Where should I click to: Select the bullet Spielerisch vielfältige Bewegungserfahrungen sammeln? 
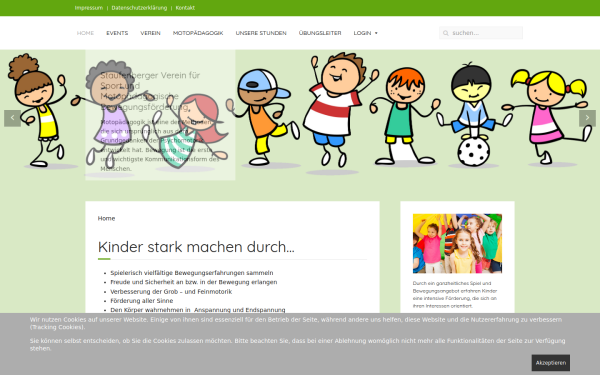point(192,273)
